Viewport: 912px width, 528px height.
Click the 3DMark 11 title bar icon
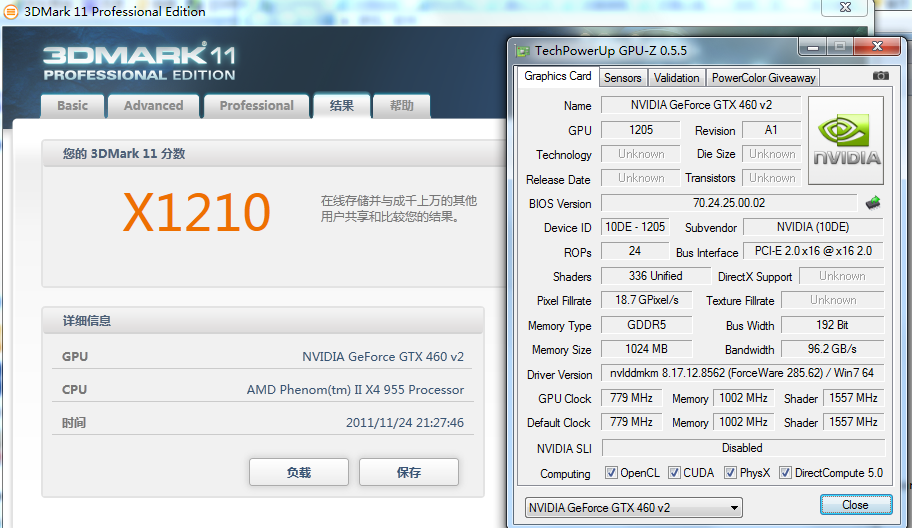point(10,12)
